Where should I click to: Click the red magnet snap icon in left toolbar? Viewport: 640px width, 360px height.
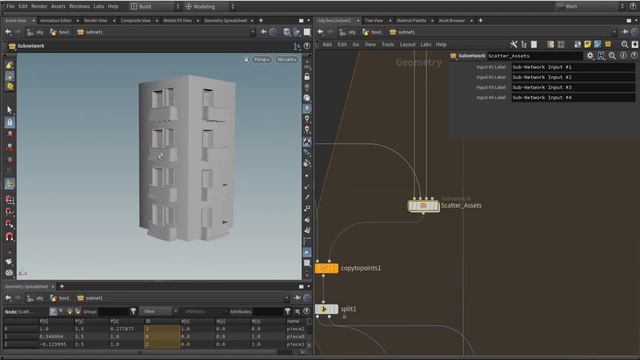tap(9, 236)
